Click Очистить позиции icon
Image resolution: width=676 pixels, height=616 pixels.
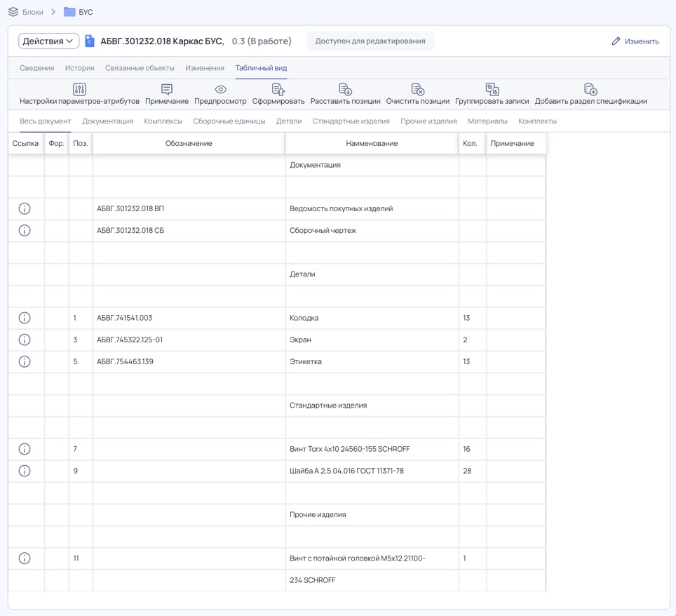pyautogui.click(x=418, y=89)
